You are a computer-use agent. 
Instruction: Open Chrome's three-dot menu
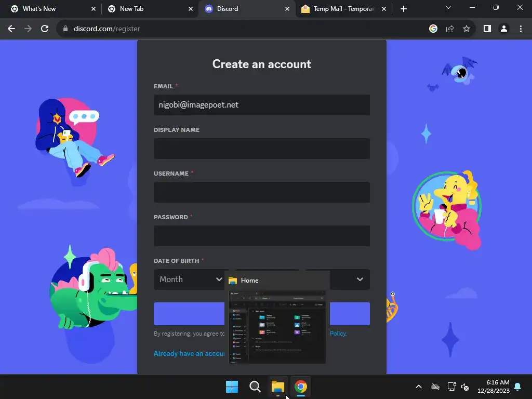[521, 29]
